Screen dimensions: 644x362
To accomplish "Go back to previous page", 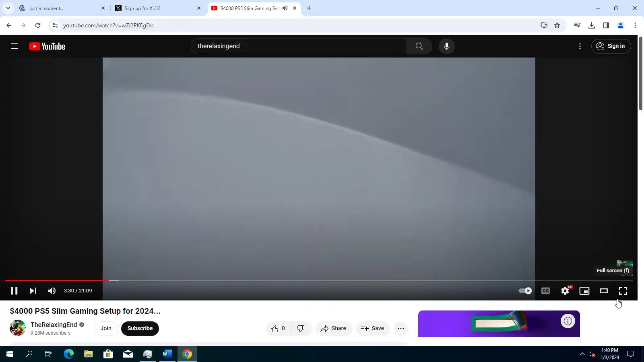I will (x=9, y=25).
